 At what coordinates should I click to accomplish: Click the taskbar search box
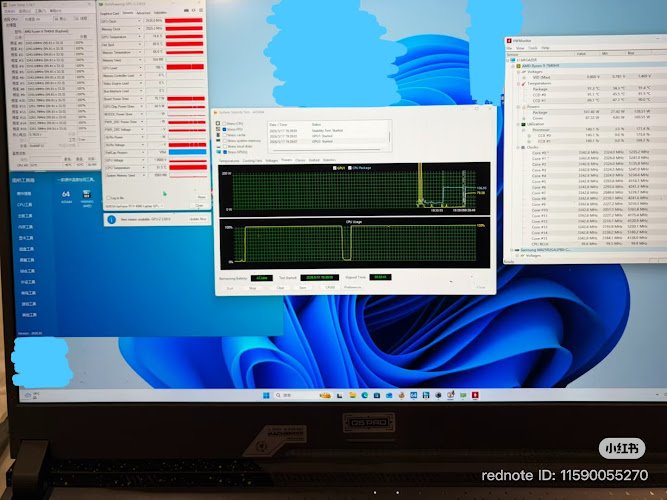tap(284, 395)
